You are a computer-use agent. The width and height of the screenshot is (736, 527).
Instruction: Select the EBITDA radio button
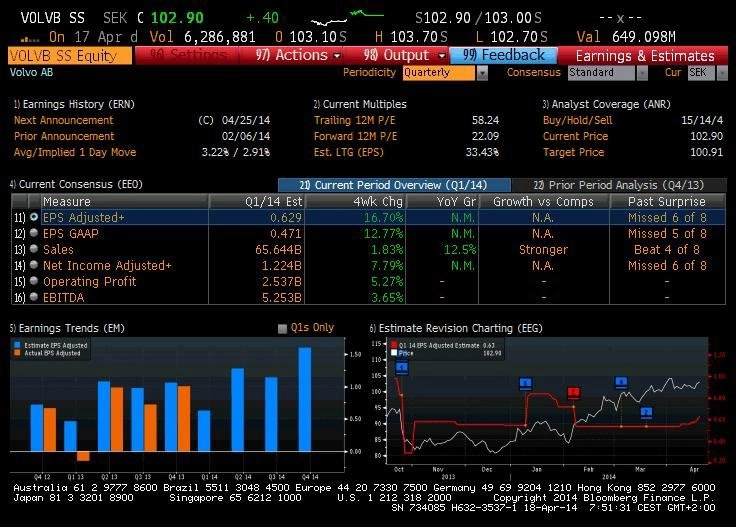click(x=34, y=297)
